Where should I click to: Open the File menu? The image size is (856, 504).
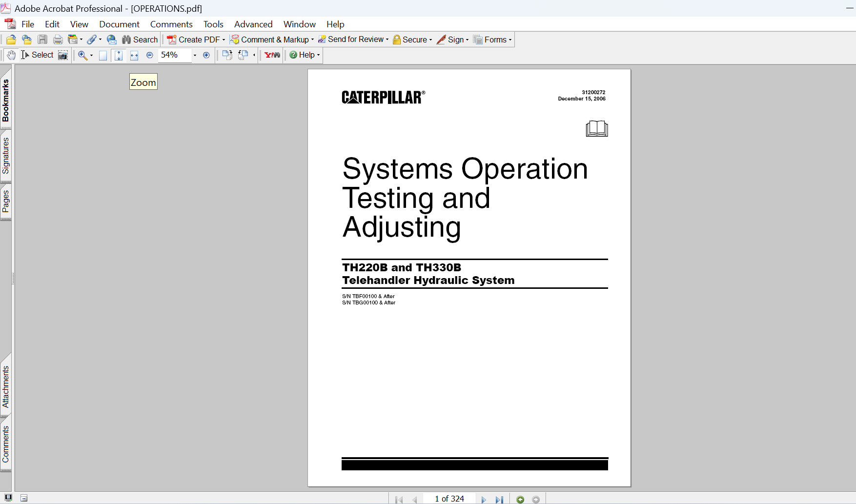[x=28, y=24]
